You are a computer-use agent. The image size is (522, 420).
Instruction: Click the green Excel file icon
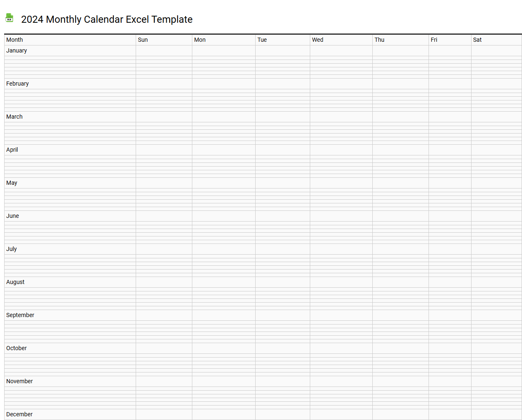[9, 18]
